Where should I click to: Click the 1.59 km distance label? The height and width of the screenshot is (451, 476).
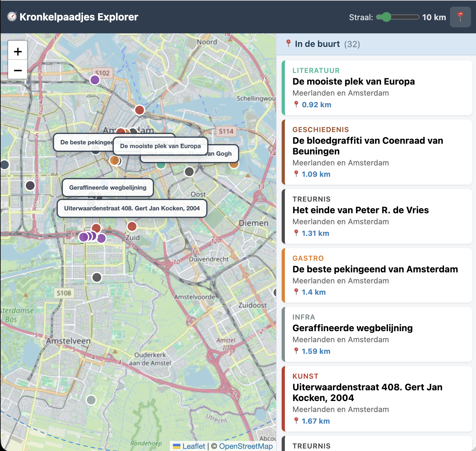tap(316, 351)
